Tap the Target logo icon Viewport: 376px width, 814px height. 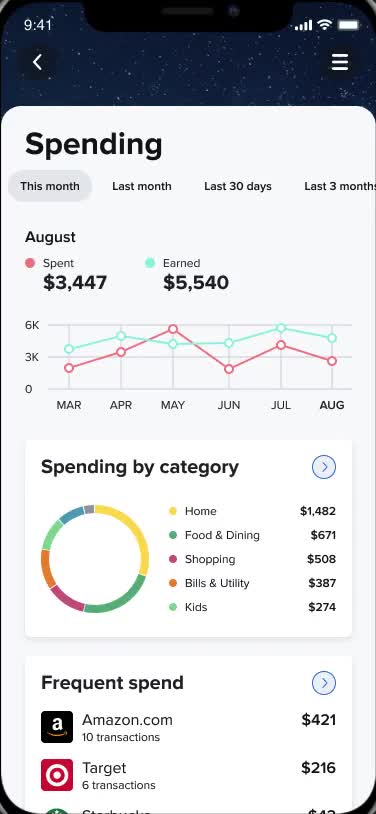57,775
